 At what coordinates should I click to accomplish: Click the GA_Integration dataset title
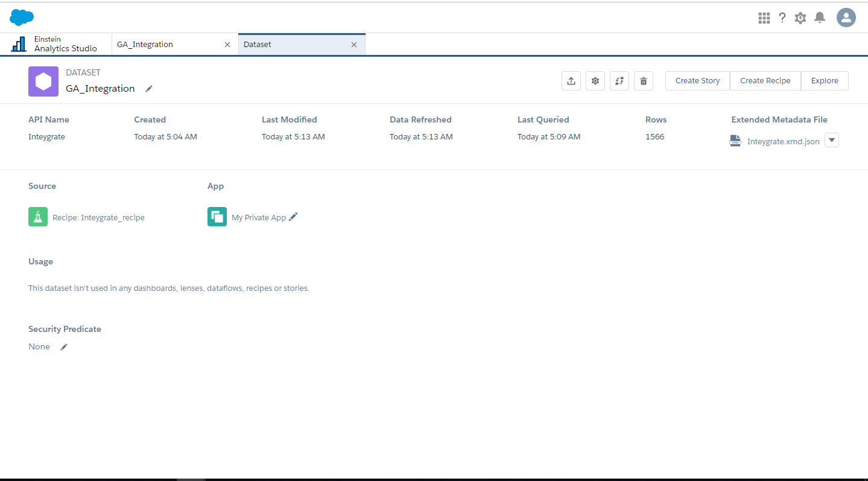100,89
